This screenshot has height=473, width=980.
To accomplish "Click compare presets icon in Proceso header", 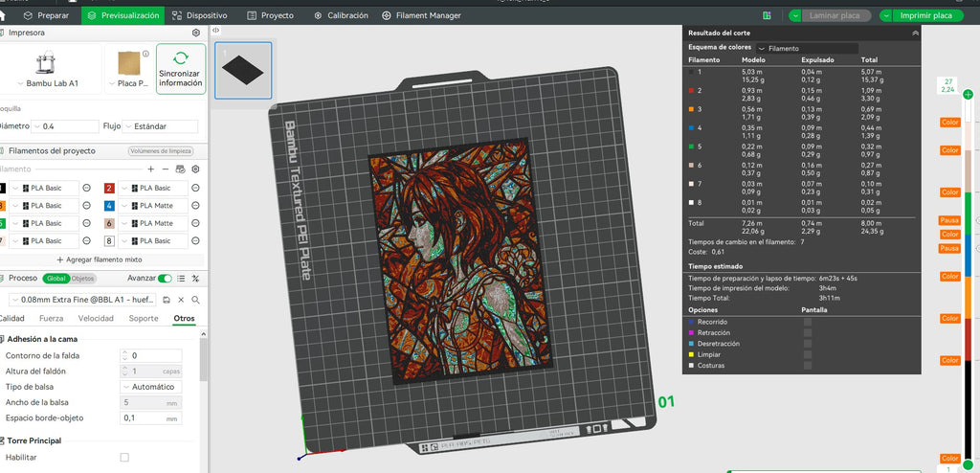I will [195, 279].
